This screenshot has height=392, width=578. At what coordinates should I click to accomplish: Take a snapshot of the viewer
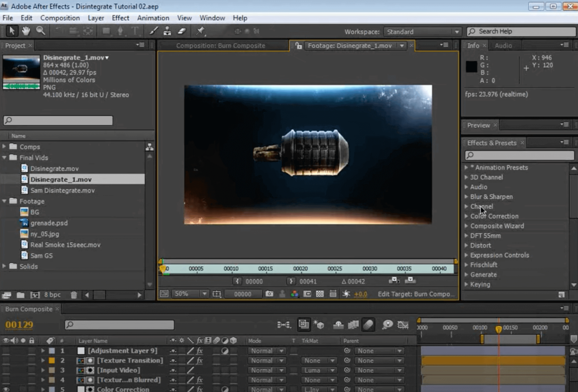coord(269,294)
